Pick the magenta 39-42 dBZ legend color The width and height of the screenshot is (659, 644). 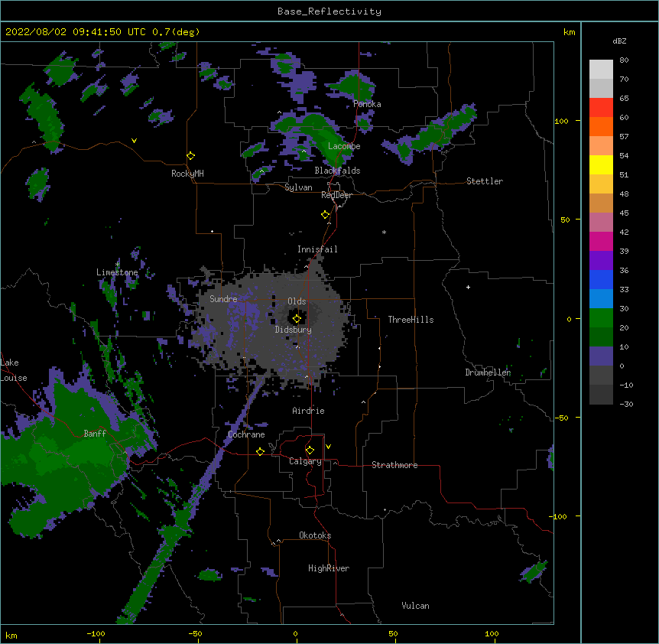pos(601,242)
